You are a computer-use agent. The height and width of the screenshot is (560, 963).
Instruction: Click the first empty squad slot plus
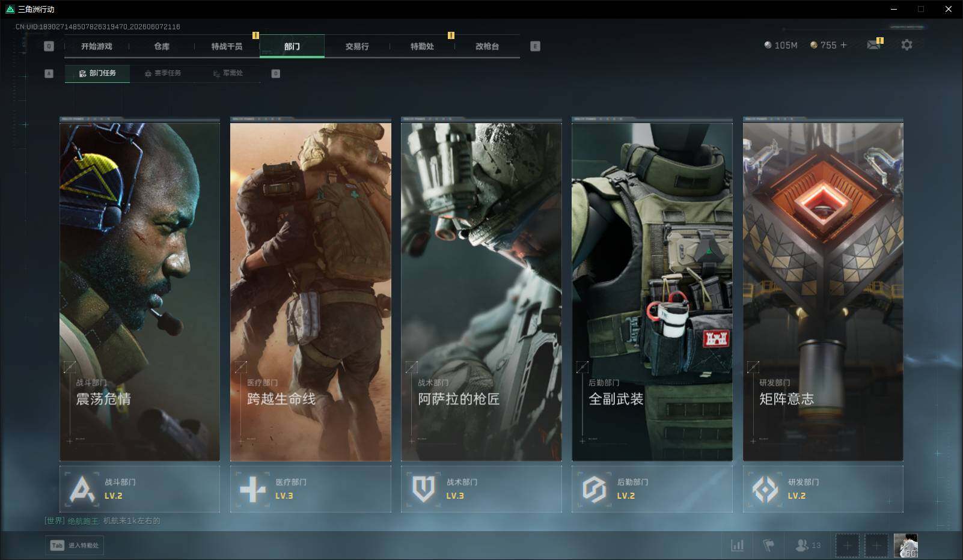[x=847, y=546]
